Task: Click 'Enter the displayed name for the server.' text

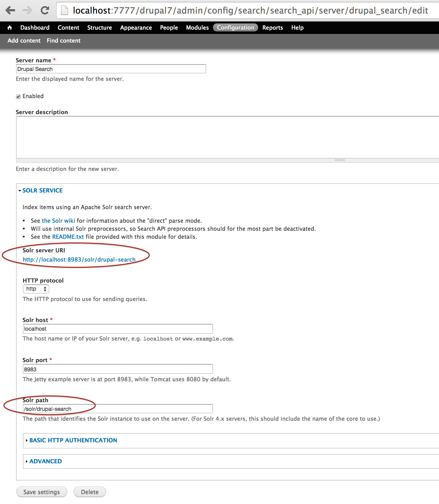Action: click(70, 79)
